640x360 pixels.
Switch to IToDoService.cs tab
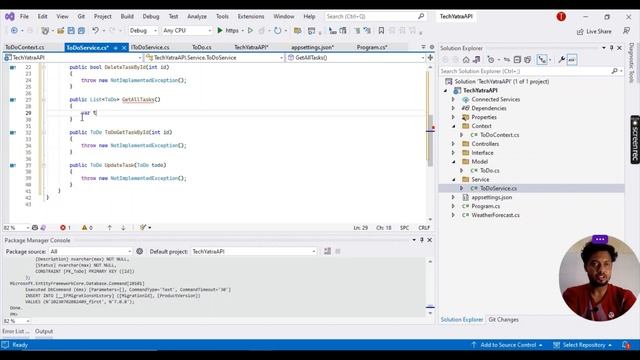point(150,48)
